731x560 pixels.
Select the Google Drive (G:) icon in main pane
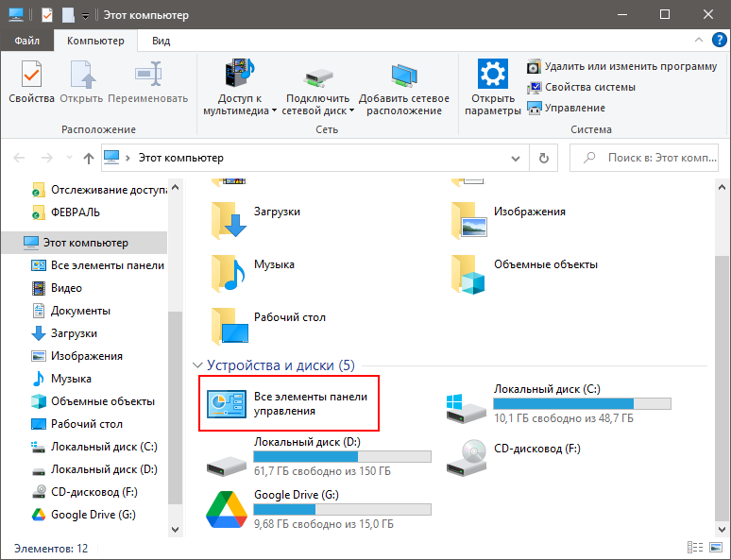(x=227, y=509)
